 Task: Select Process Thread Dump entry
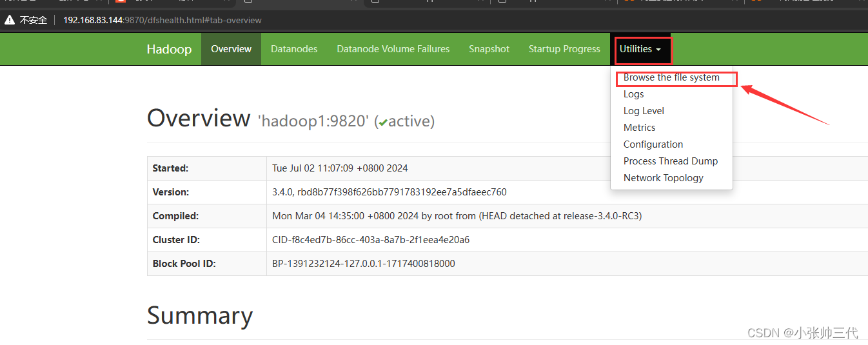point(671,161)
